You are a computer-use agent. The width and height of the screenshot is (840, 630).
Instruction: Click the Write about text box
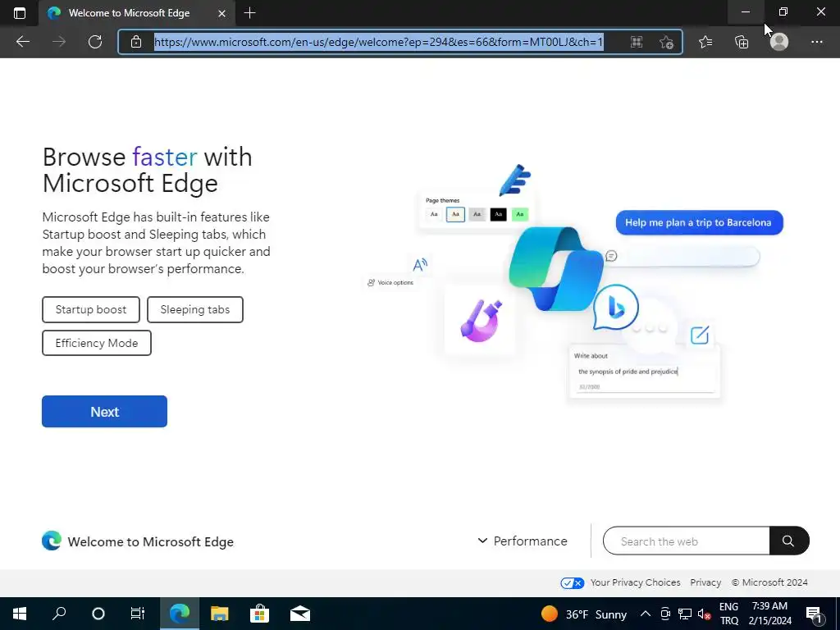pyautogui.click(x=645, y=372)
